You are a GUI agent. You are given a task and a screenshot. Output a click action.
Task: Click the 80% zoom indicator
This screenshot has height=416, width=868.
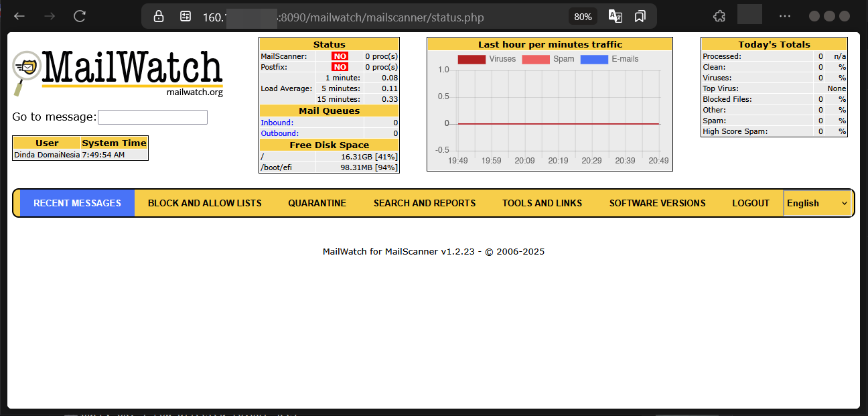pyautogui.click(x=583, y=17)
